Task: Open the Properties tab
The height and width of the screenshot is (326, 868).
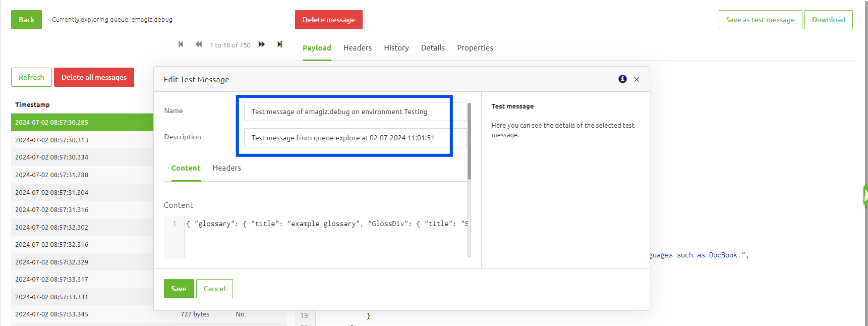Action: [x=475, y=48]
